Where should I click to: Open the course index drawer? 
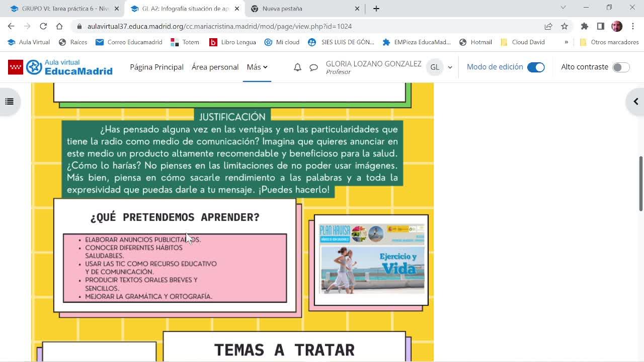click(x=9, y=102)
